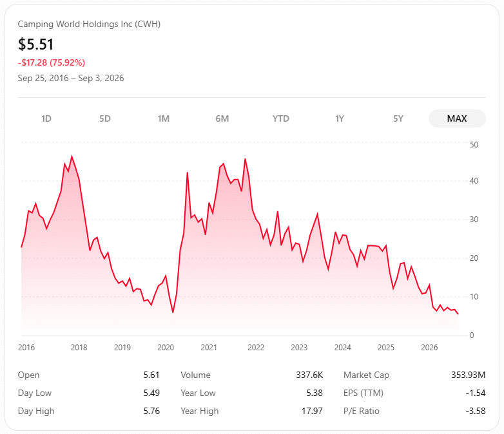Click the Sep 25, 2016 – Sep 3, 2026 date range
Screen dimensions: 504x434
(71, 78)
